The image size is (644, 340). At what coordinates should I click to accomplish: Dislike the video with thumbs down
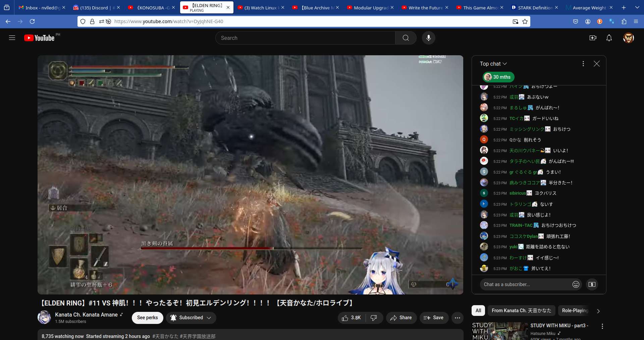374,318
